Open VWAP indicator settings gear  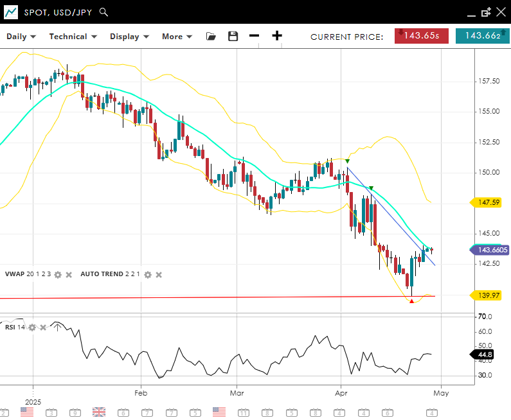pos(58,274)
